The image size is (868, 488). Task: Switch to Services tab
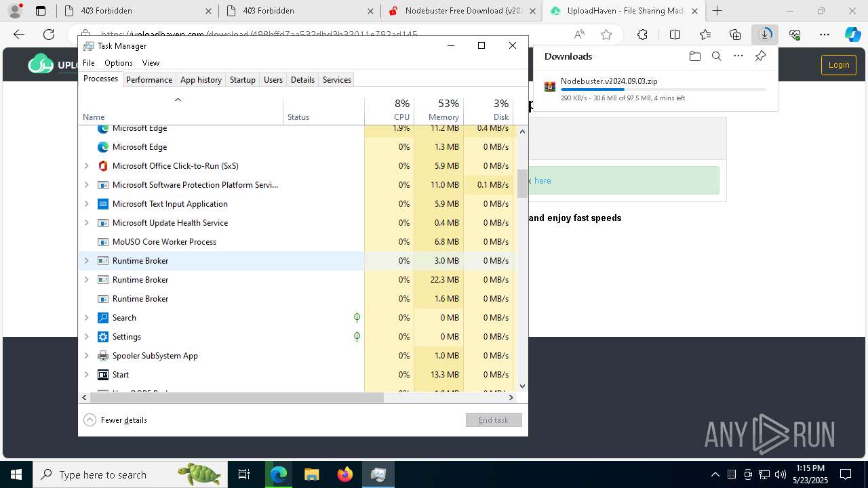click(x=337, y=80)
